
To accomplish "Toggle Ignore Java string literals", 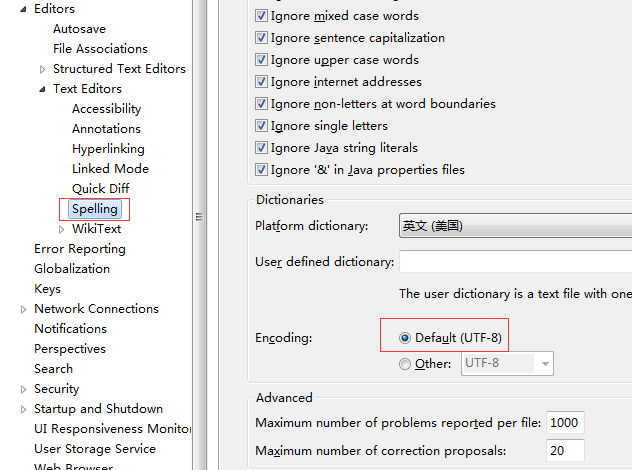I will pyautogui.click(x=261, y=148).
